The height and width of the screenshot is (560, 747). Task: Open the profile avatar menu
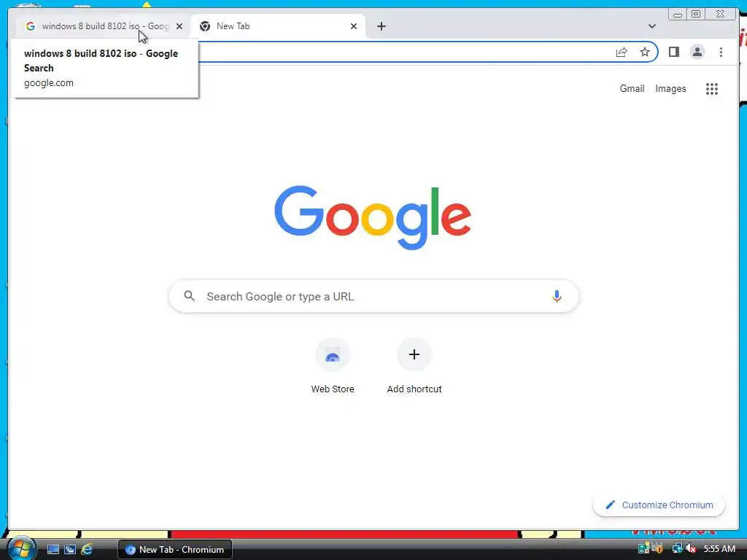pyautogui.click(x=697, y=52)
